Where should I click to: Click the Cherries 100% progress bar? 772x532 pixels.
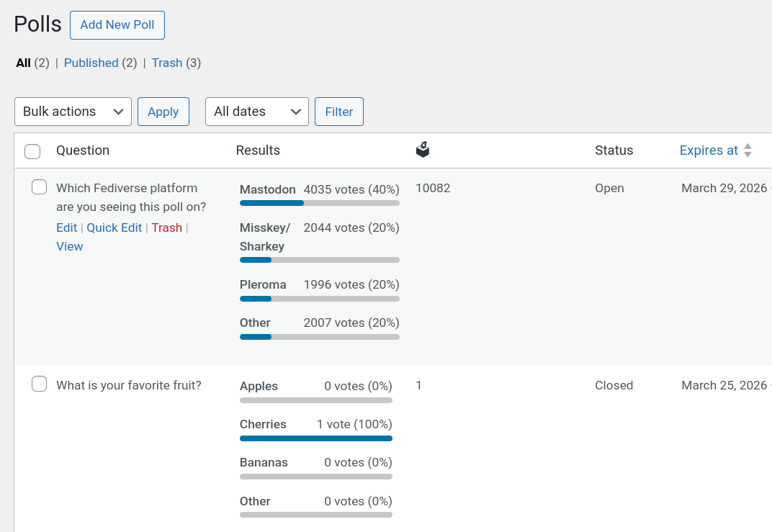pyautogui.click(x=316, y=438)
